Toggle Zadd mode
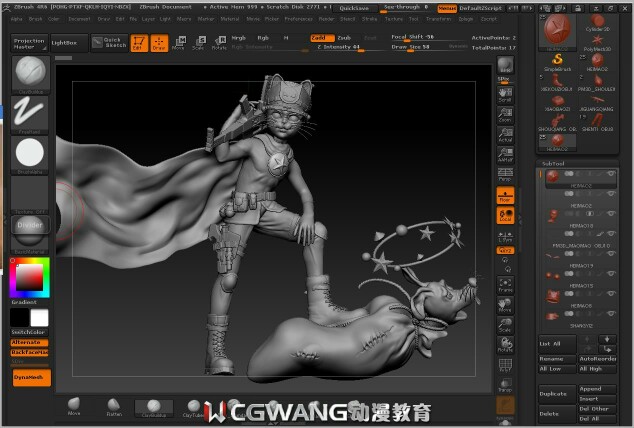Image resolution: width=634 pixels, height=428 pixels. (322, 38)
